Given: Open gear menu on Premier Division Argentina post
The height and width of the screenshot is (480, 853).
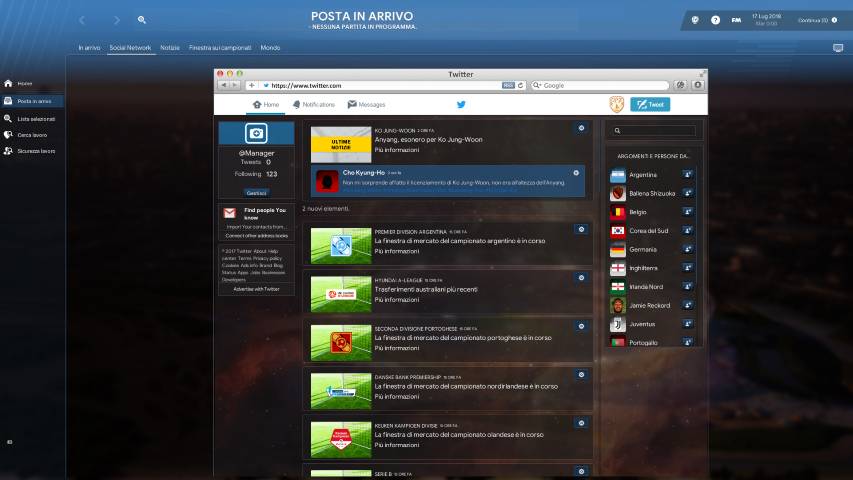Looking at the screenshot, I should (581, 230).
